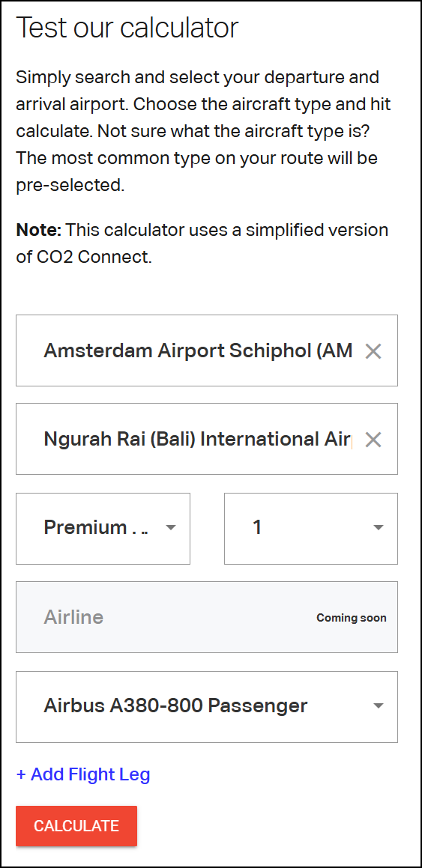The height and width of the screenshot is (868, 422).
Task: Choose the Airbus A380-800 Passenger selector
Action: coord(207,706)
